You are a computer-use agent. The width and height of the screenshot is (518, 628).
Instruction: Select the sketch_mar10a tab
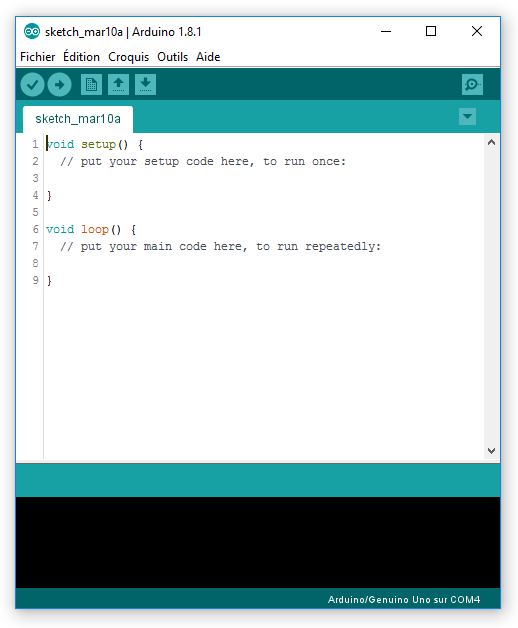click(x=78, y=119)
